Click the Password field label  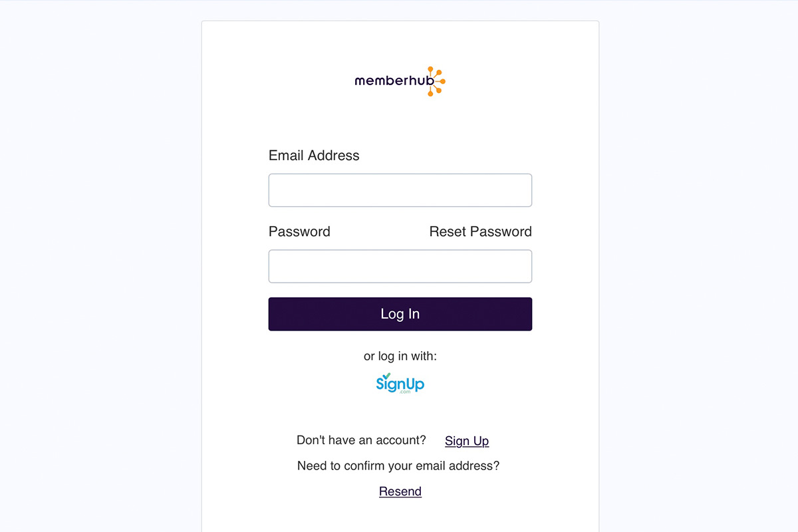(299, 231)
